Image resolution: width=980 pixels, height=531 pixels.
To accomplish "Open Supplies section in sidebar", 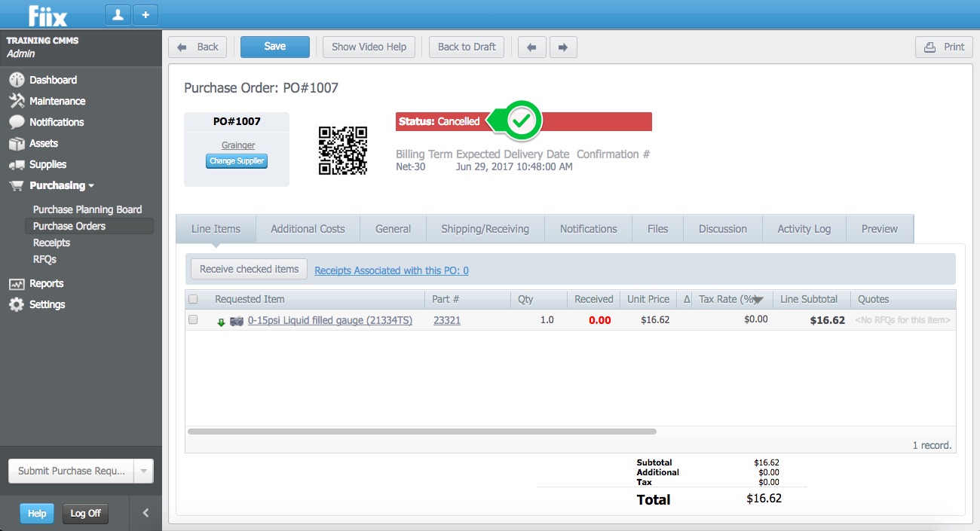I will click(47, 164).
